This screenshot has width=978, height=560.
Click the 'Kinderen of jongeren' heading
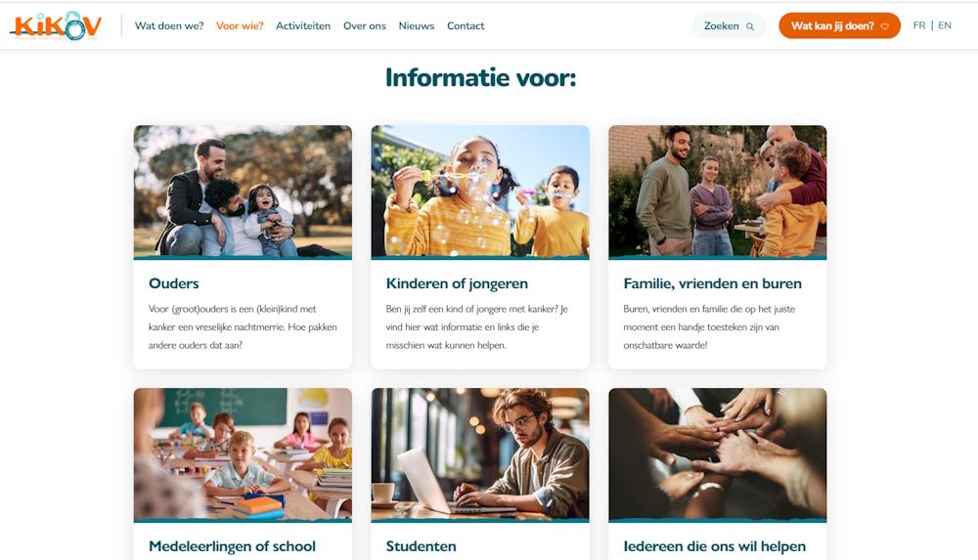click(457, 283)
